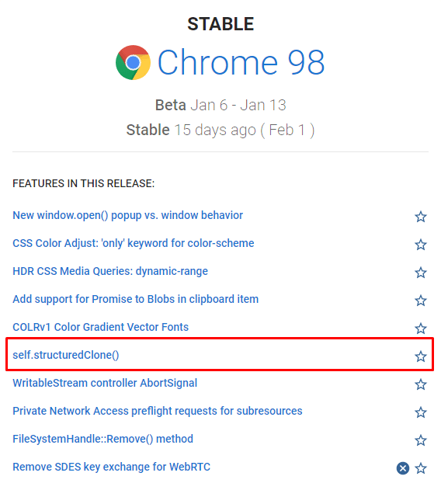The image size is (441, 504).
Task: Click the Chrome logo icon
Action: point(133,62)
